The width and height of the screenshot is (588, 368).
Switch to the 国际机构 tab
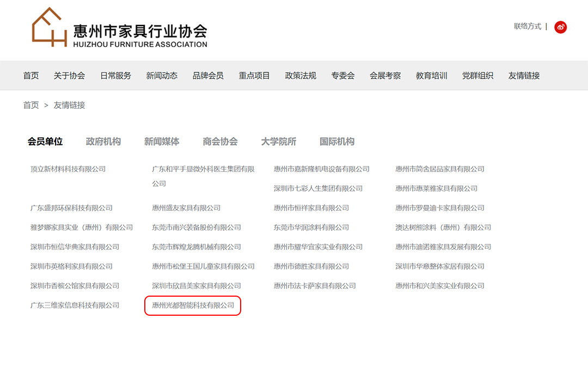click(336, 142)
